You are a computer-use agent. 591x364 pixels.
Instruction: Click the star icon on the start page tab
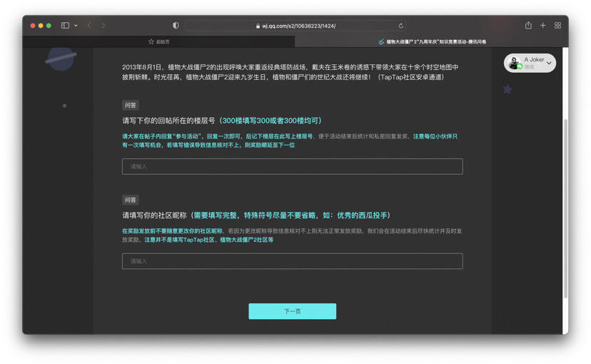[x=151, y=41]
